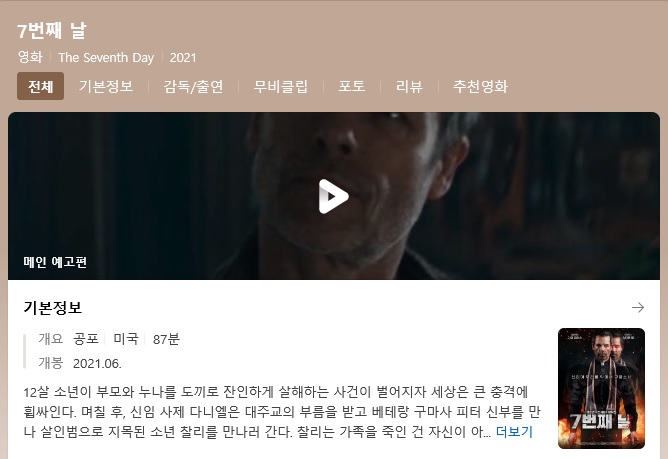668x459 pixels.
Task: View the 포토 tab
Action: tap(351, 86)
